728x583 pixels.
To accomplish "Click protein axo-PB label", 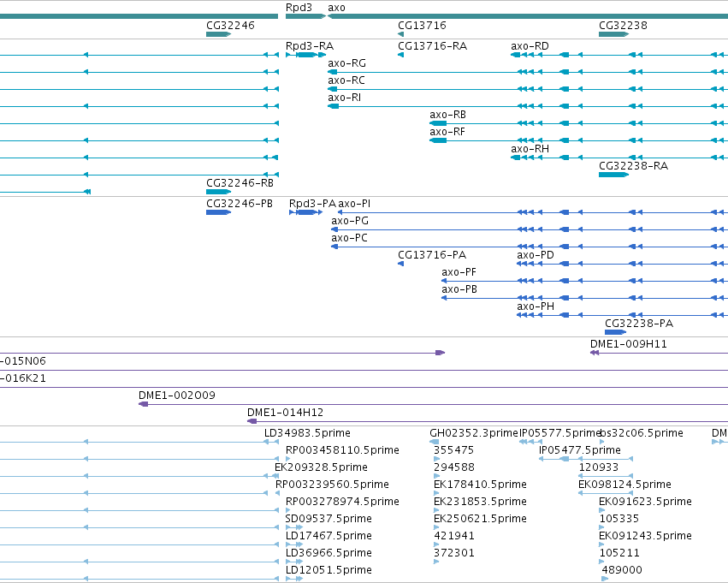I will 459,289.
